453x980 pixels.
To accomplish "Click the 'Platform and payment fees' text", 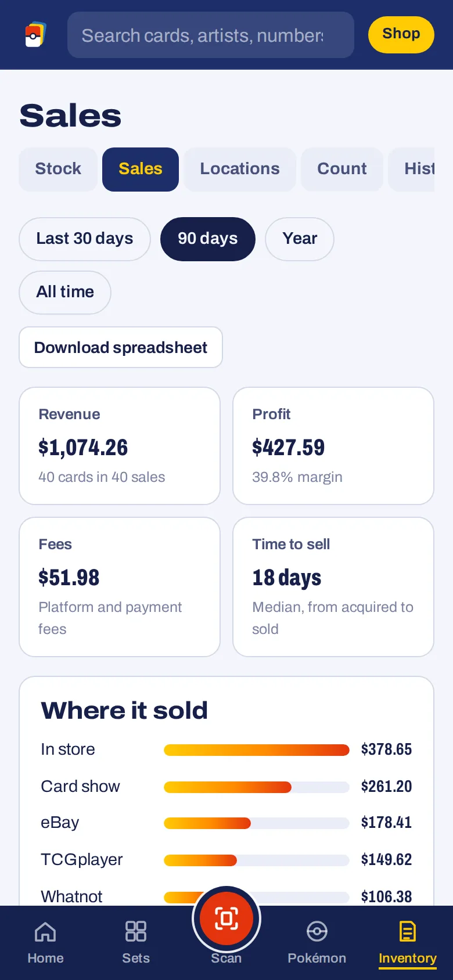I will pyautogui.click(x=110, y=618).
